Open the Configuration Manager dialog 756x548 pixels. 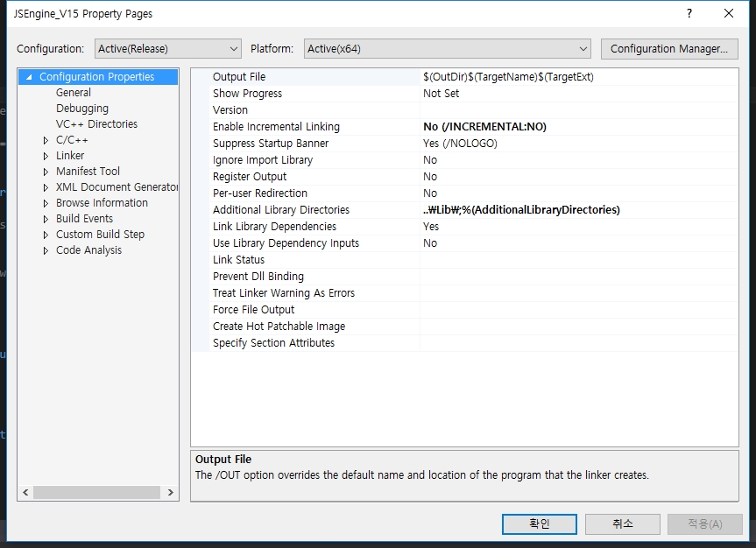pyautogui.click(x=668, y=48)
